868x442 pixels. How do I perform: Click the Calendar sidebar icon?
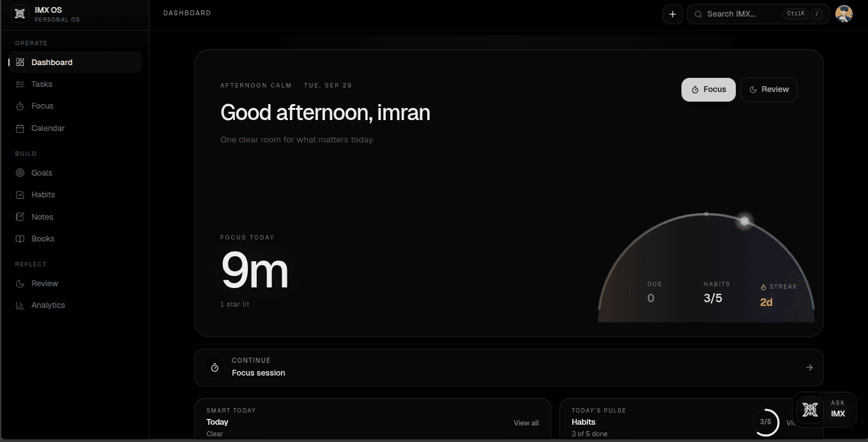tap(20, 128)
